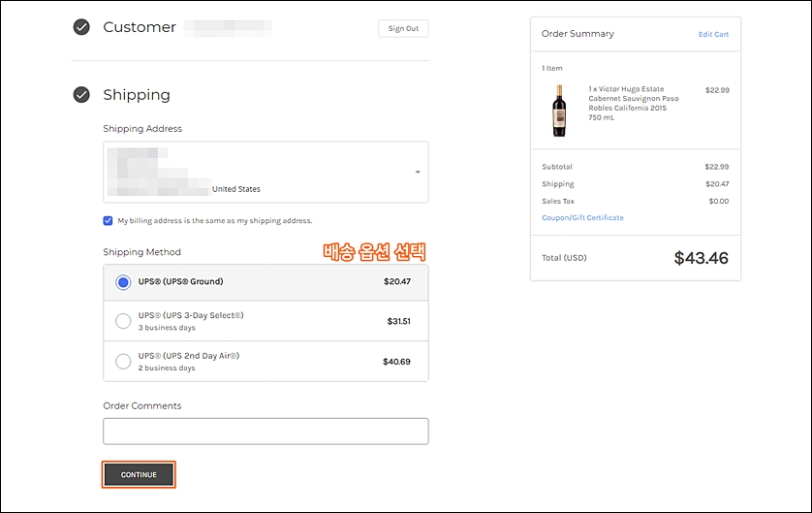Select UPS Ground shipping radio button
Screen dimensions: 812x513
(x=123, y=282)
